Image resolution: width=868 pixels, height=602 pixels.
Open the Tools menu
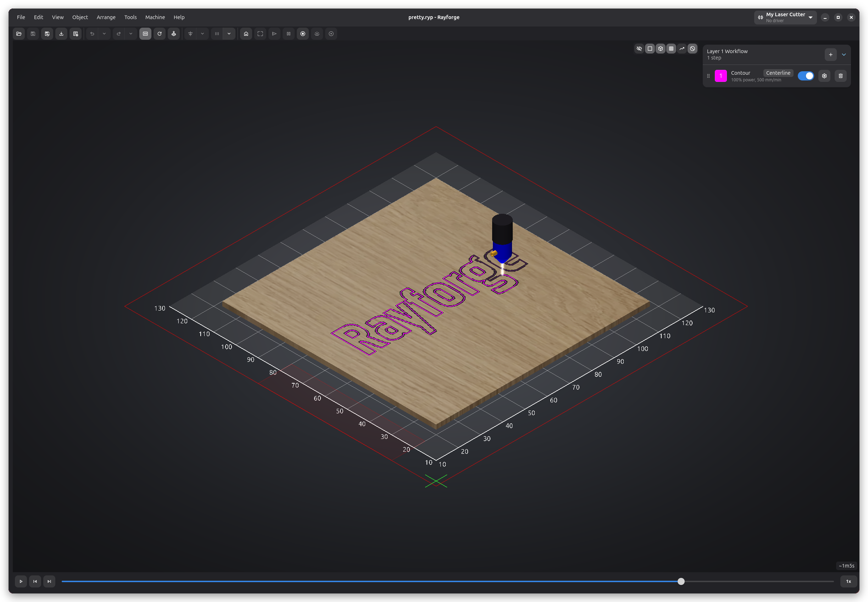[130, 17]
